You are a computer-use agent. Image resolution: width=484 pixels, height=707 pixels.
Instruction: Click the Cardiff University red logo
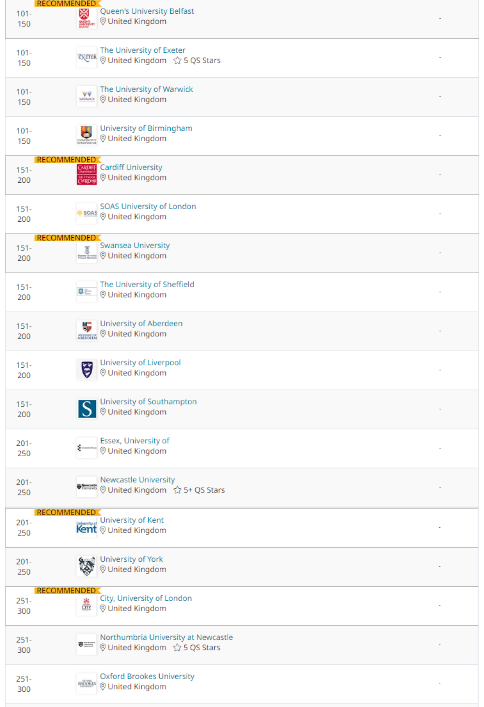87,174
